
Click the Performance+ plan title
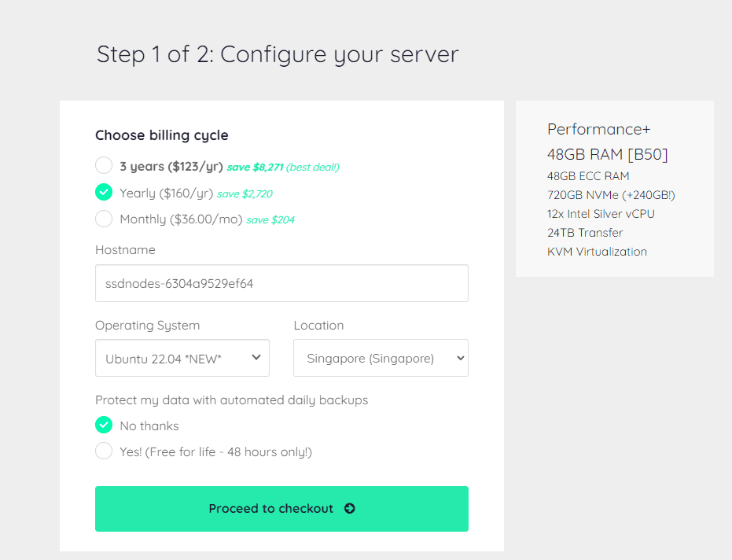point(599,130)
